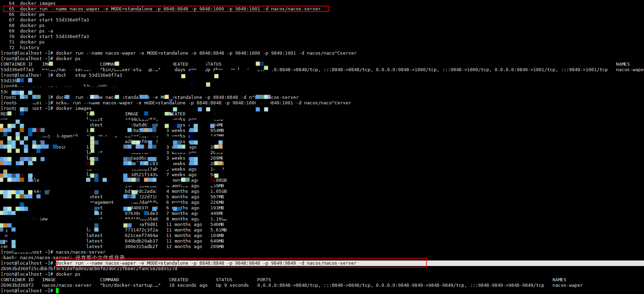Image resolution: width=644 pixels, height=294 pixels.
Task: Click history line 66 'docker ps'
Action: pyautogui.click(x=32, y=14)
